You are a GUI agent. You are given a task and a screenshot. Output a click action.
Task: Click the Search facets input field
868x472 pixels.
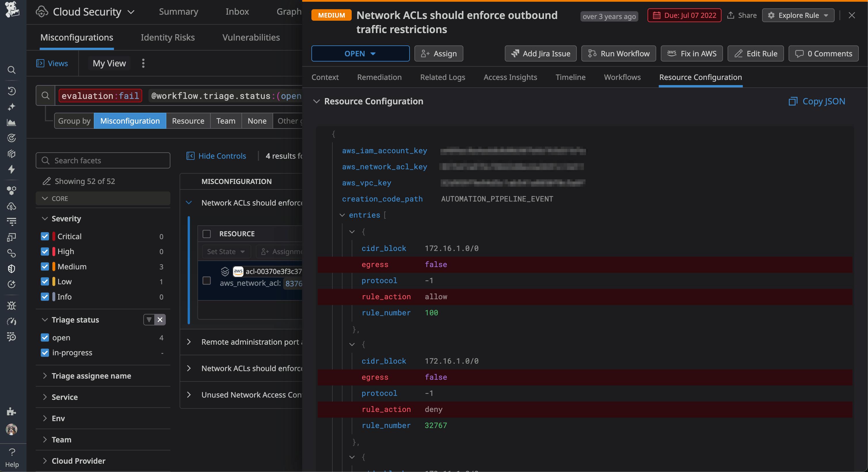(x=103, y=160)
